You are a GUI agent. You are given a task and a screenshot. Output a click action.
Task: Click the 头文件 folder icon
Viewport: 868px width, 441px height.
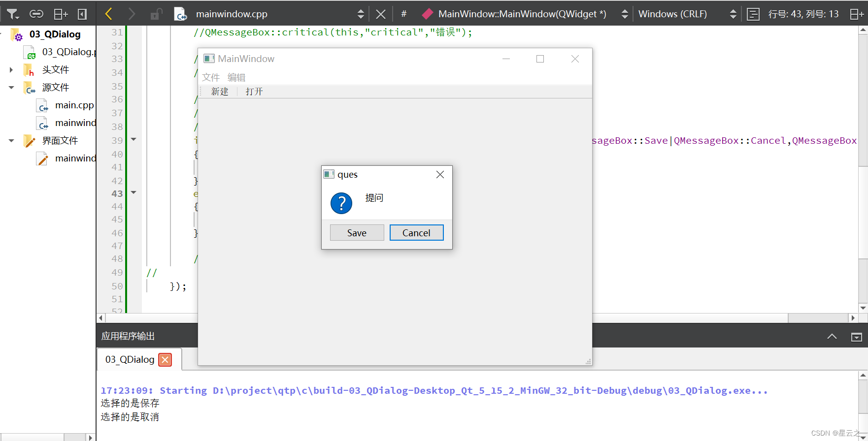coord(29,70)
